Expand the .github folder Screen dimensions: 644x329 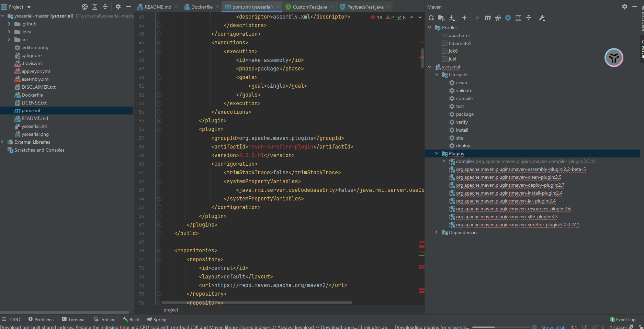pyautogui.click(x=9, y=24)
